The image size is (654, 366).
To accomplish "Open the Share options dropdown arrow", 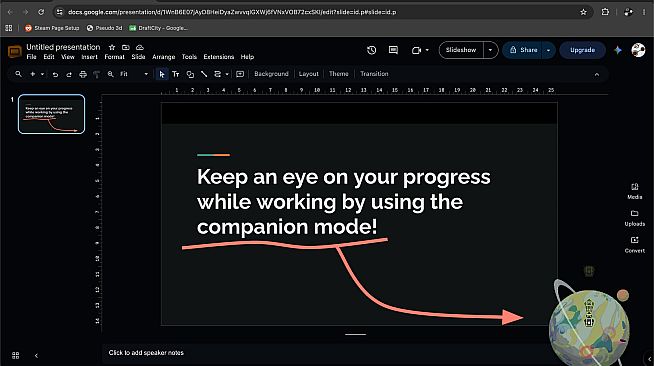I will [548, 50].
